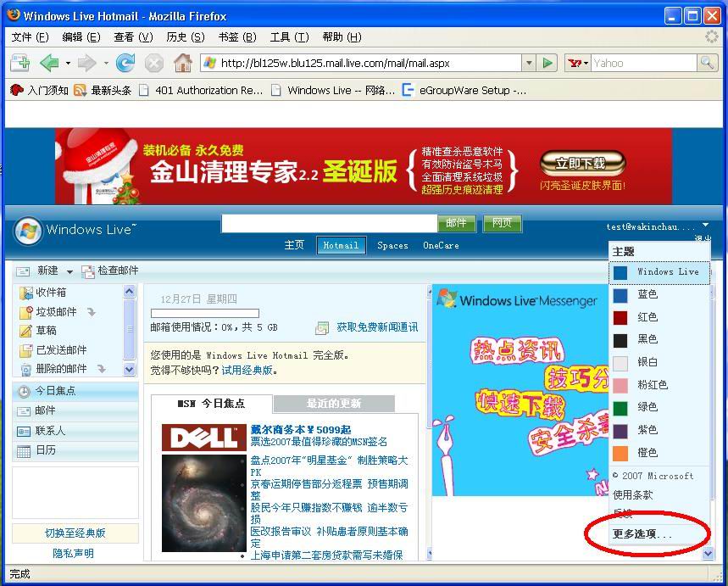
Task: Click the 邮件 envelope icon in navigation
Action: tap(24, 411)
